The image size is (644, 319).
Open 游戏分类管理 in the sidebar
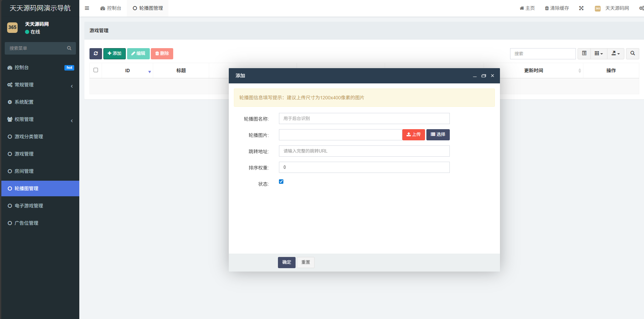(29, 137)
